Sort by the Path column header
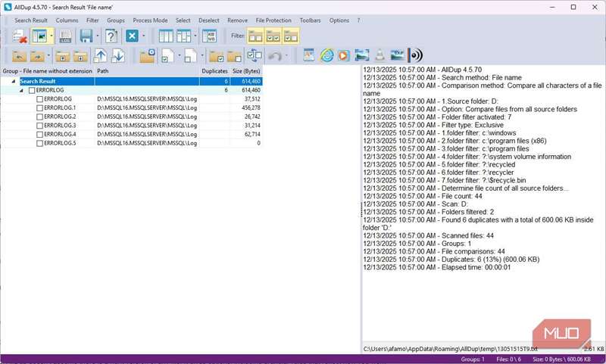The width and height of the screenshot is (606, 364). 147,71
